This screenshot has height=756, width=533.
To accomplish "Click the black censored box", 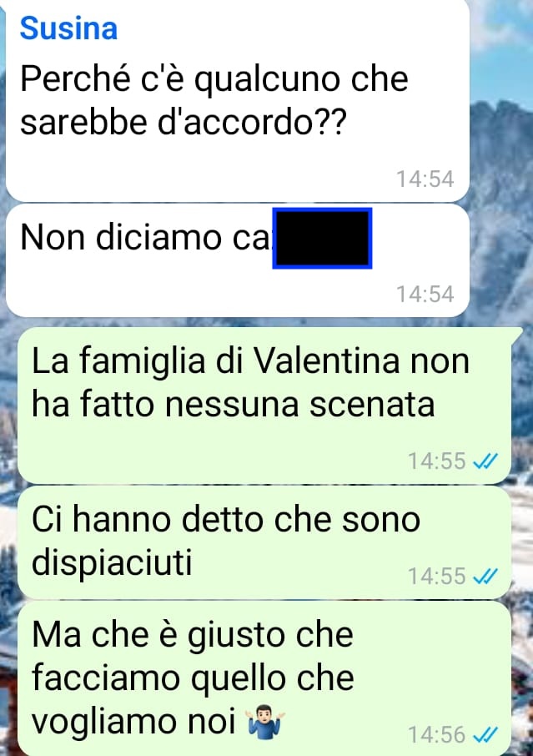I will 323,238.
